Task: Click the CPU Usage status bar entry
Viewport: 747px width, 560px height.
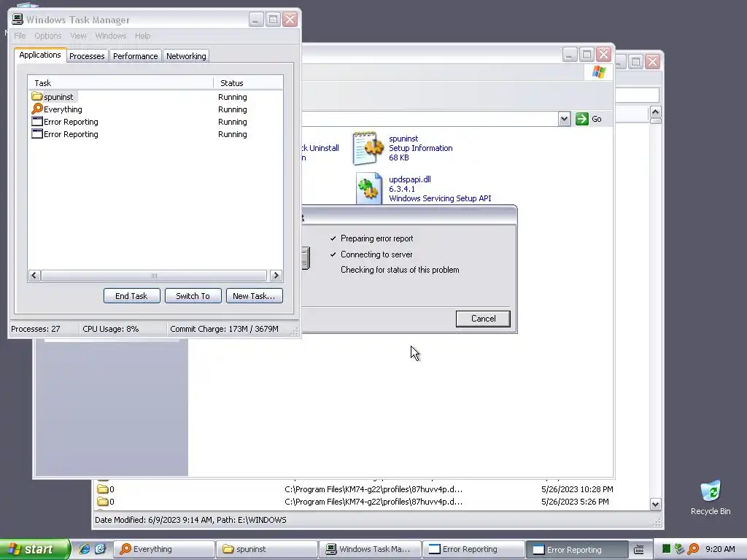Action: [x=111, y=329]
